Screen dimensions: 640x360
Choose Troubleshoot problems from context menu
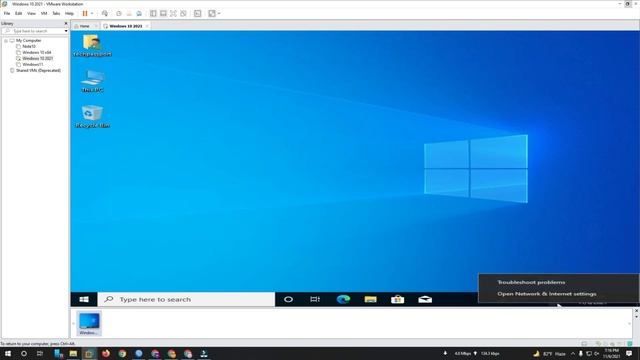point(531,282)
